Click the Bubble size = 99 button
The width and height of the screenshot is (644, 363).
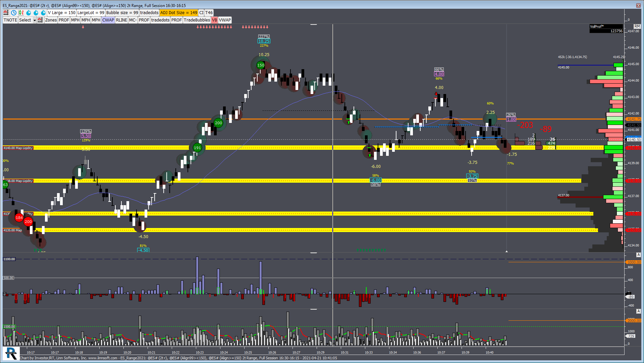(x=122, y=13)
